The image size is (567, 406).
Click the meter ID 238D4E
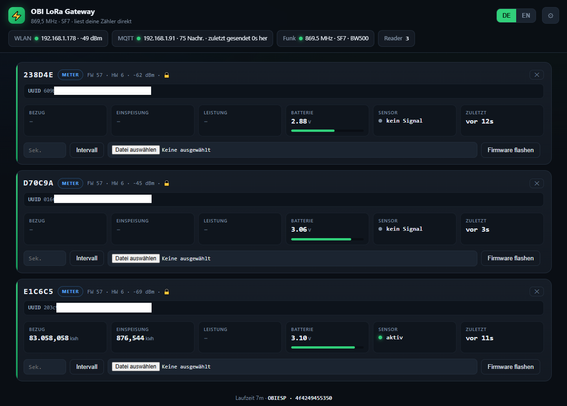[38, 75]
